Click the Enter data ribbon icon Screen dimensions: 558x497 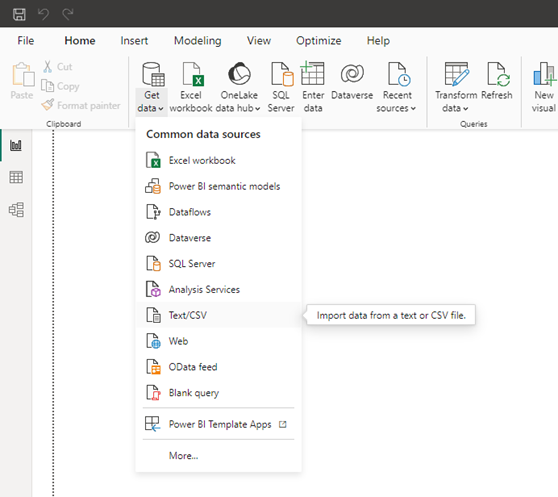[x=313, y=87]
